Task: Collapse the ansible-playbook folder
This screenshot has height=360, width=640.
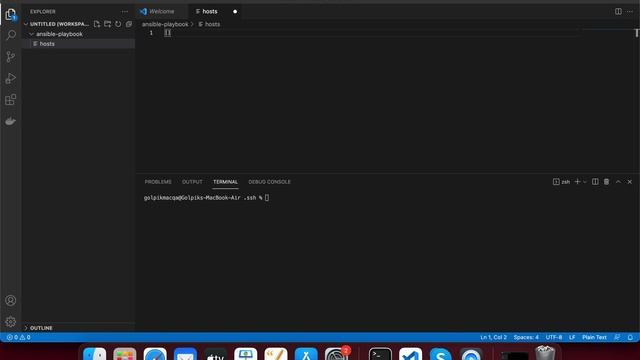Action: point(59,34)
